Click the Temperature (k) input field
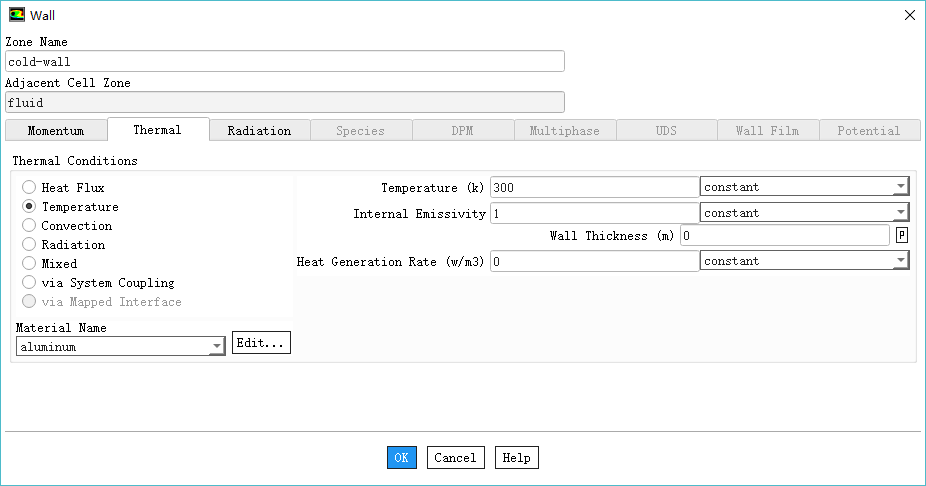 coord(594,187)
